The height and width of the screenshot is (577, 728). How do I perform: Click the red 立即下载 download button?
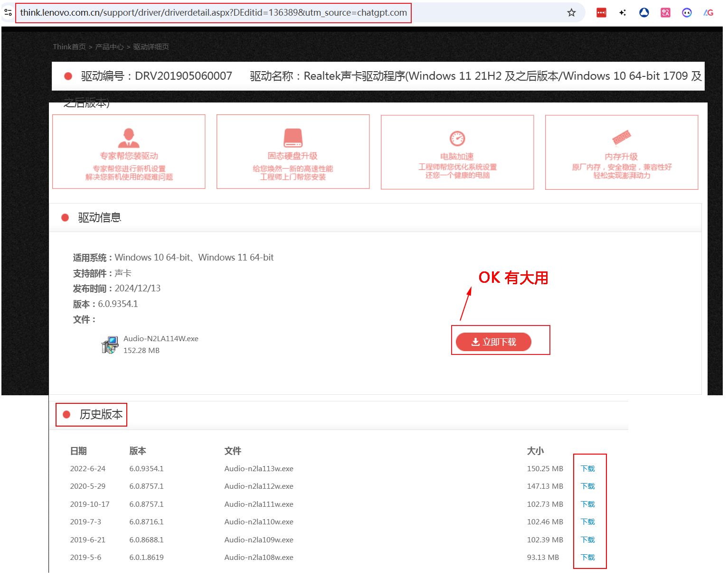(x=493, y=342)
